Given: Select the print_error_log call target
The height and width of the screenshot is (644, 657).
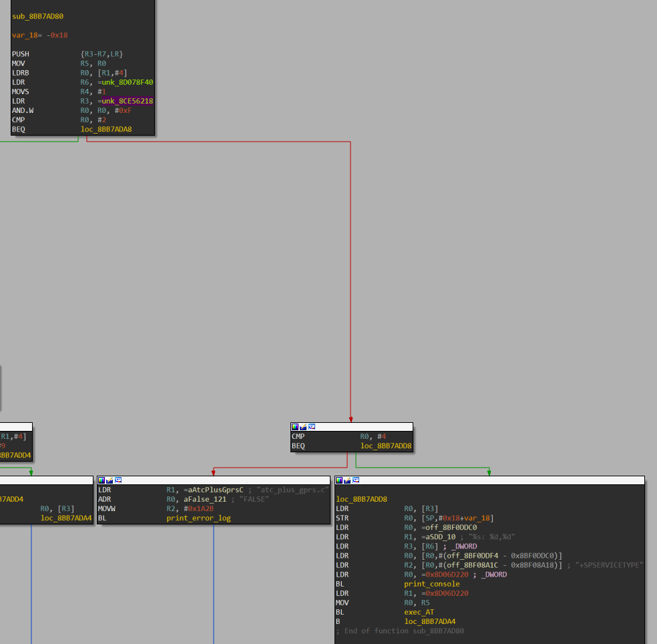Looking at the screenshot, I should click(198, 518).
